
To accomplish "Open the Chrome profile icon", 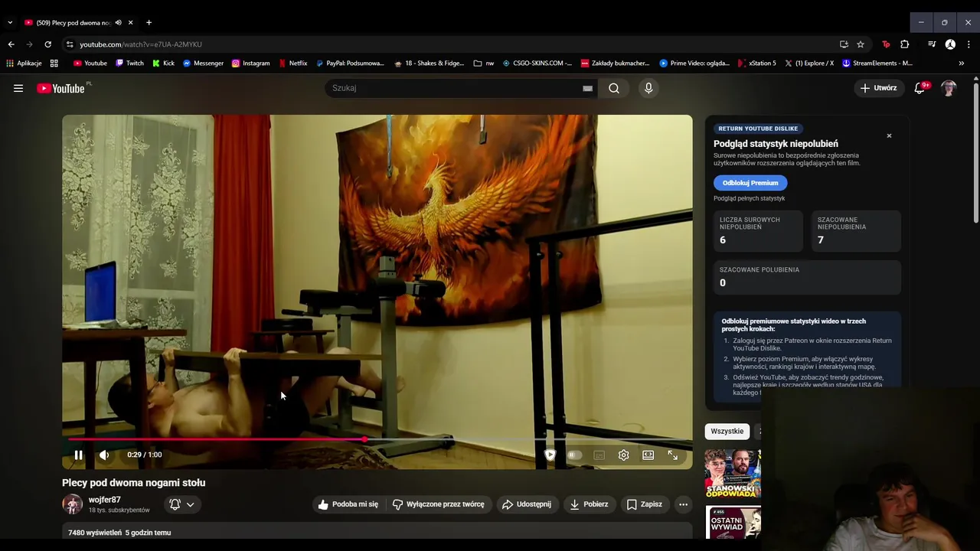I will coord(950,44).
